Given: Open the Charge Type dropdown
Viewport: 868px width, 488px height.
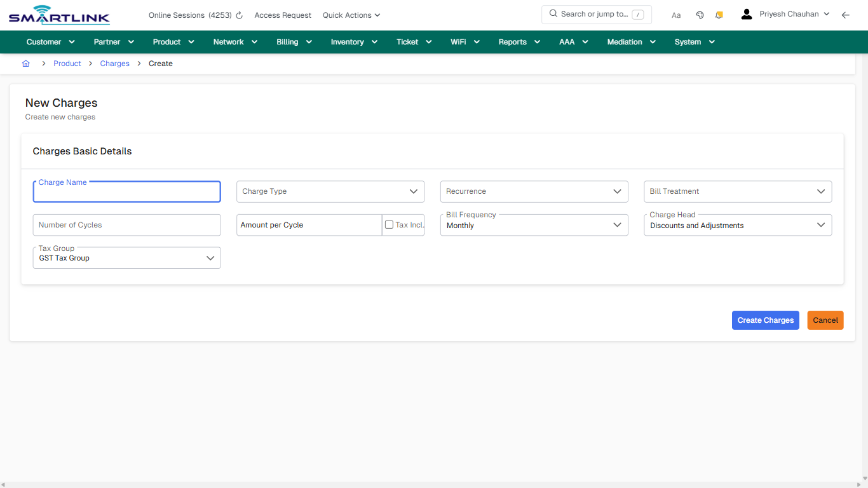Looking at the screenshot, I should click(x=330, y=191).
